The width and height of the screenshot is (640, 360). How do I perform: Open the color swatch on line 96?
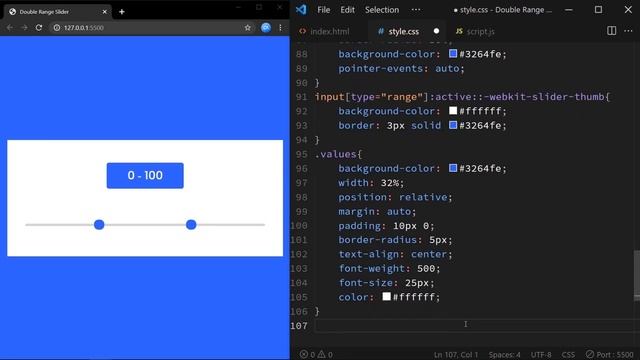[x=453, y=168]
